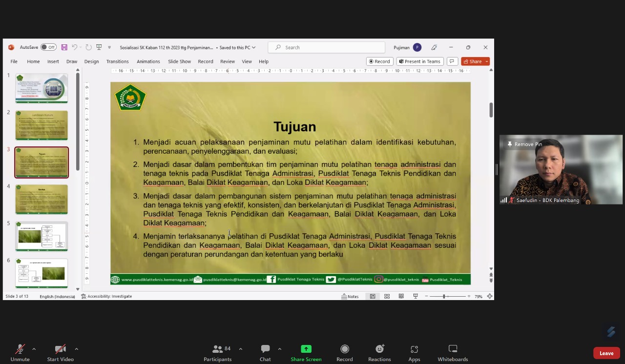
Task: Select slide 3 Tujuan thumbnail
Action: (x=42, y=162)
